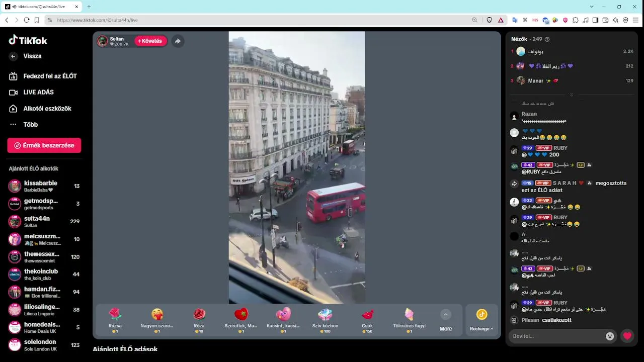The height and width of the screenshot is (362, 644).
Task: Send the Szív kézben gift
Action: click(x=325, y=321)
